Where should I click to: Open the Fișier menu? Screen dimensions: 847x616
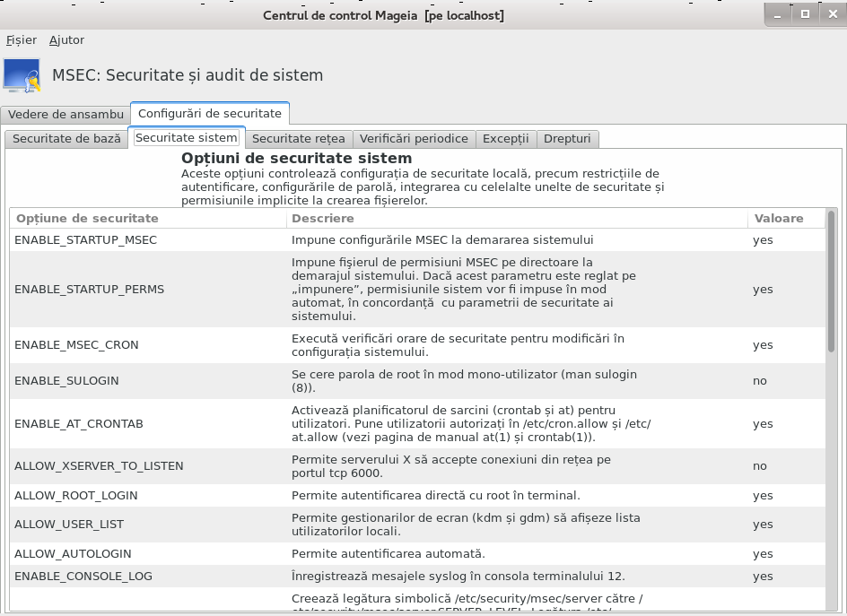(21, 40)
